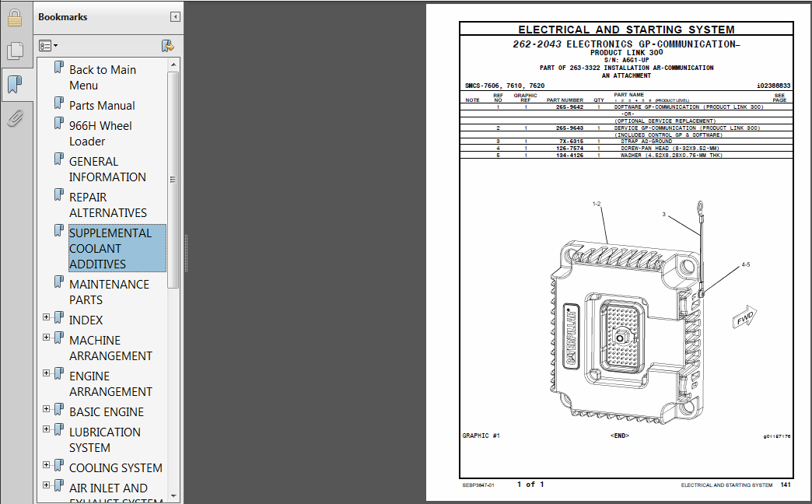Open the 966H Wheel Loader bookmark
812x504 pixels.
(x=100, y=133)
